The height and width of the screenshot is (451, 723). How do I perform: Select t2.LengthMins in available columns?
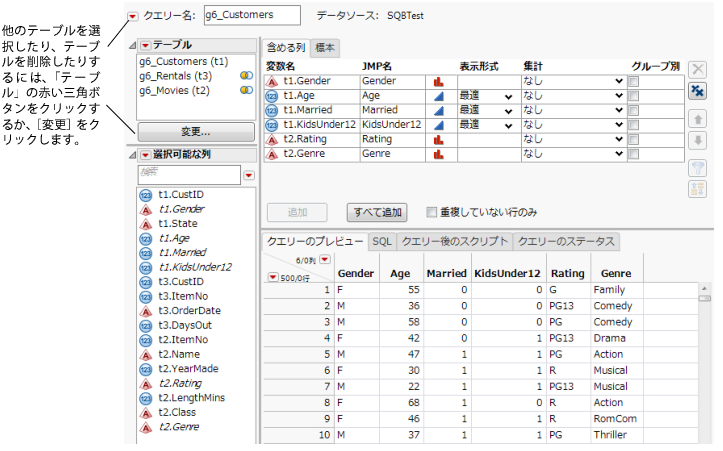(191, 398)
